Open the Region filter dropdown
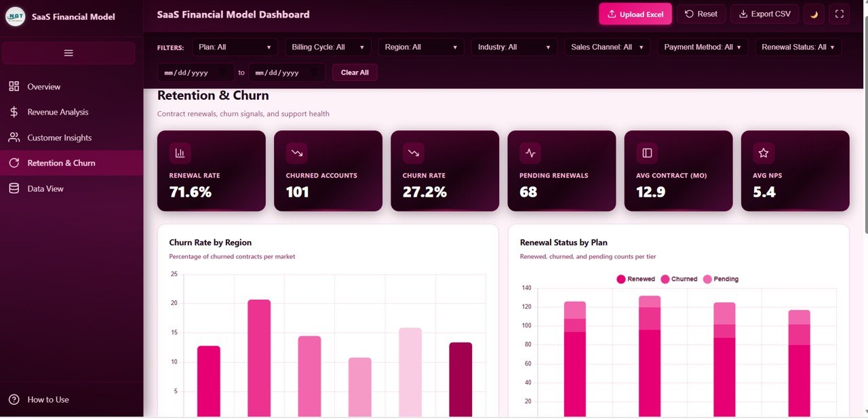Image resolution: width=868 pixels, height=419 pixels. click(421, 47)
